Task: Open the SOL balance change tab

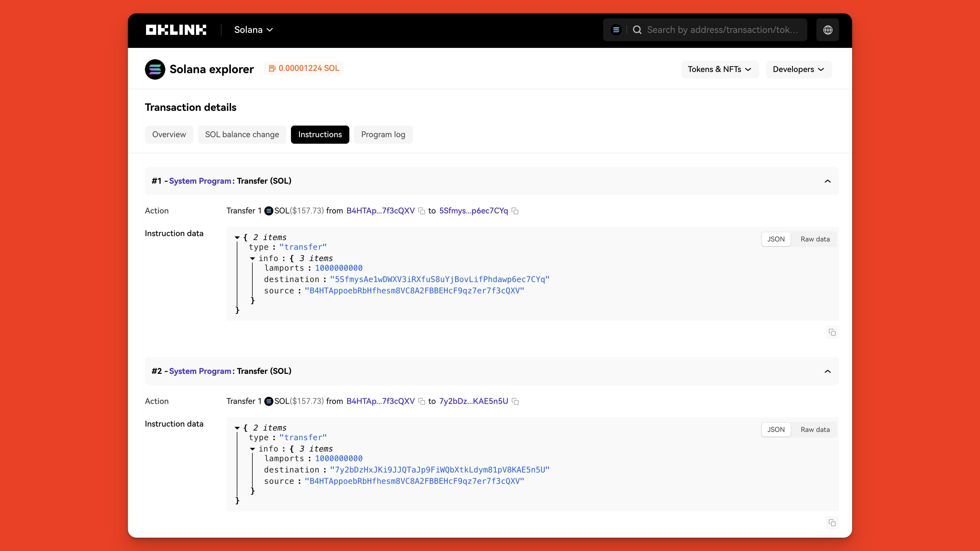Action: (x=242, y=135)
